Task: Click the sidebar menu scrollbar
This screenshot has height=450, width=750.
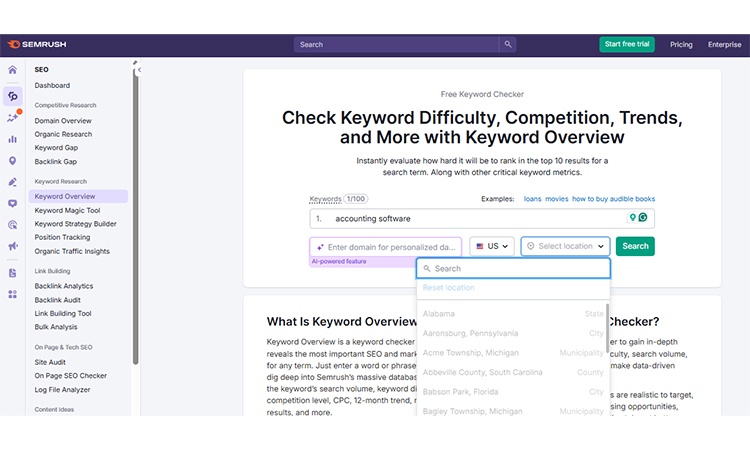Action: point(135,215)
